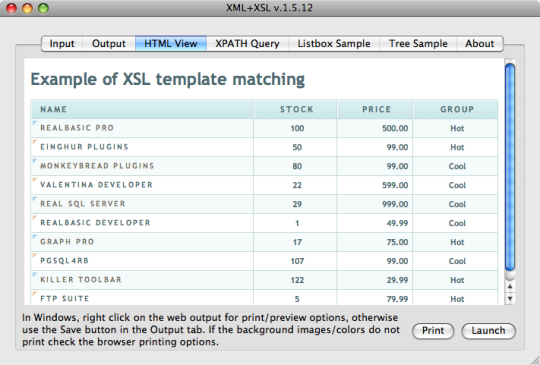The image size is (540, 365).
Task: Select the HTML View tab
Action: (x=171, y=44)
